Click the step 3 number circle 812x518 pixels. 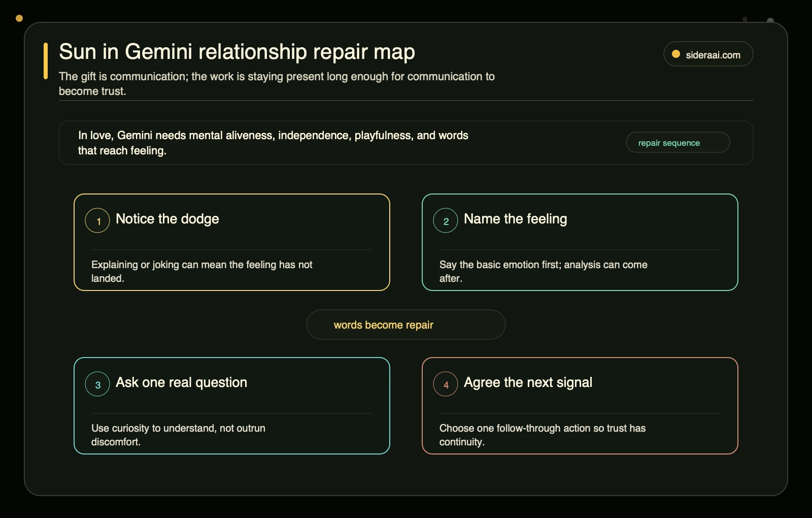point(97,384)
